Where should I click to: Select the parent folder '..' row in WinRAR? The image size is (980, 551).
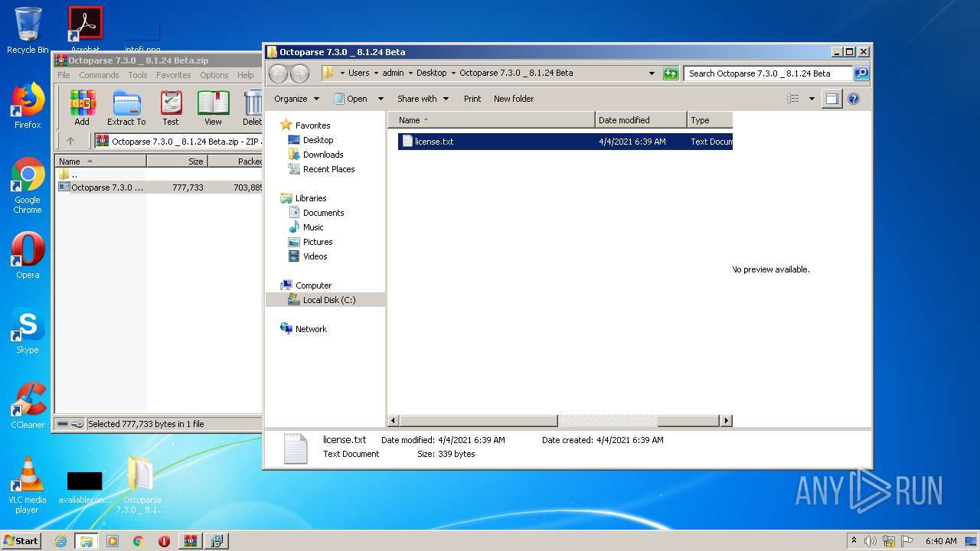tap(160, 174)
